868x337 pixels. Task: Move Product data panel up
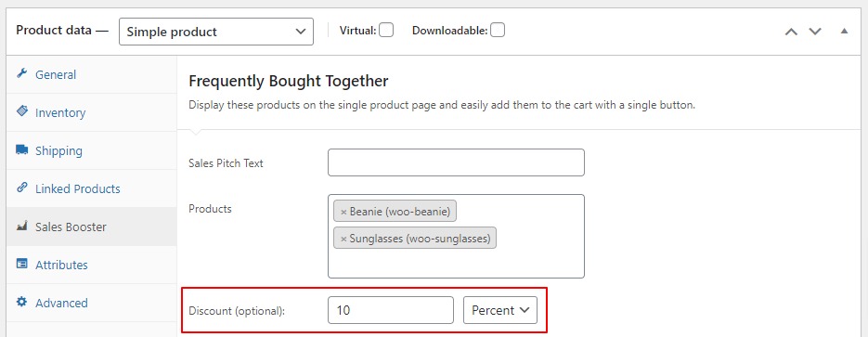(x=791, y=32)
